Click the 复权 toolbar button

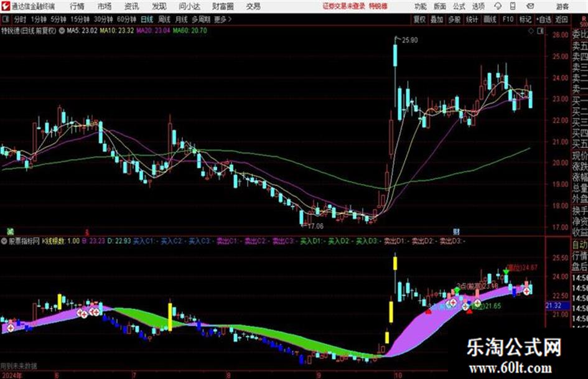(419, 19)
